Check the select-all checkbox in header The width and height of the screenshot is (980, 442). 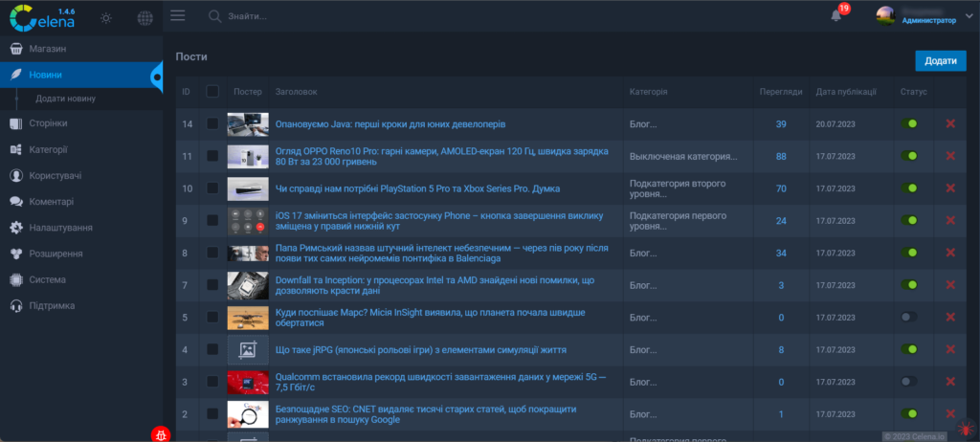pyautogui.click(x=212, y=92)
